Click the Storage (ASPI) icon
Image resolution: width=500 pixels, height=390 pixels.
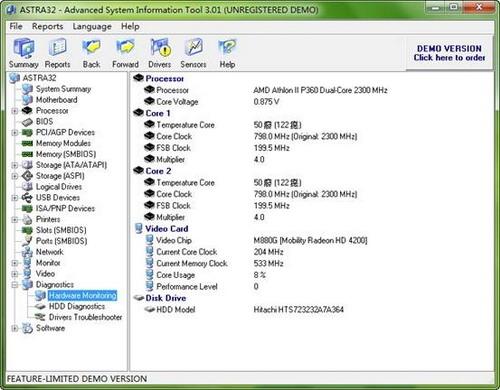(x=27, y=176)
